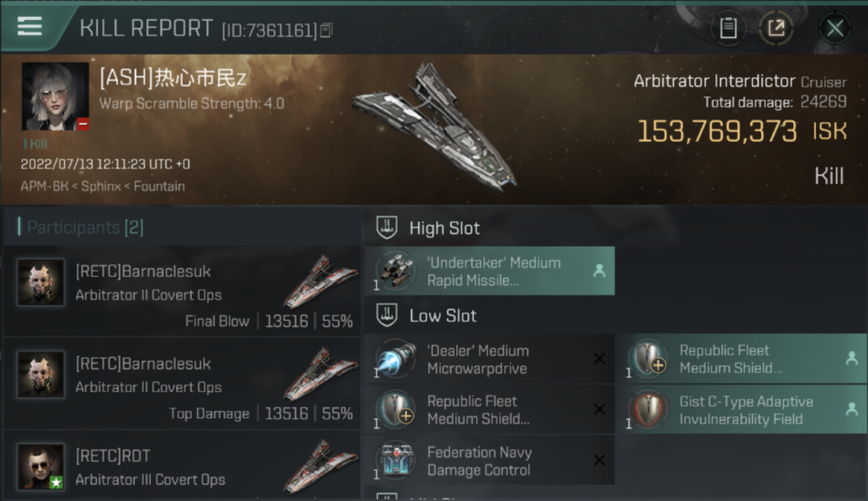Select the 'Undertaker' Medium Rapid Missile module
The image size is (868, 501).
[489, 271]
